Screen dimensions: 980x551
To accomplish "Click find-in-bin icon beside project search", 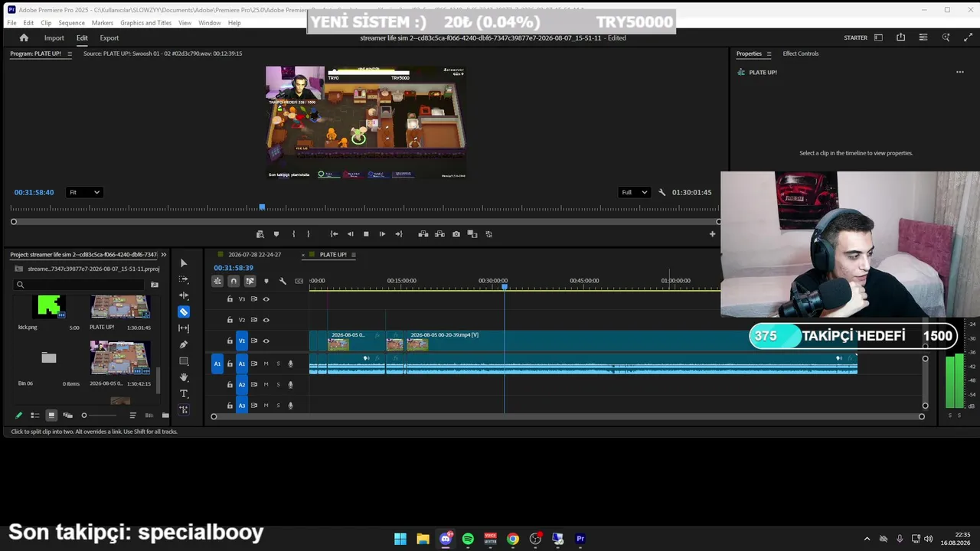I will point(155,285).
